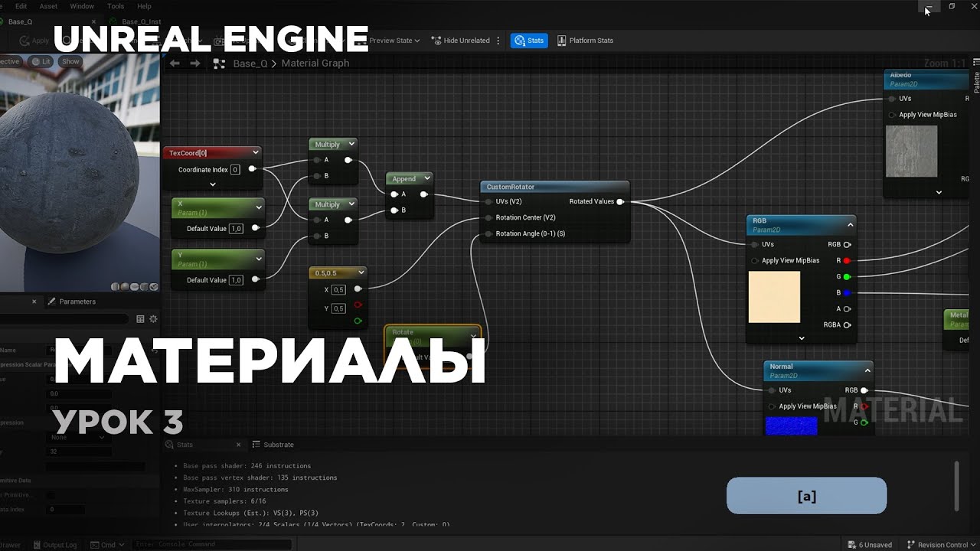Open the X Param node chevron
The width and height of the screenshot is (980, 551).
[259, 207]
